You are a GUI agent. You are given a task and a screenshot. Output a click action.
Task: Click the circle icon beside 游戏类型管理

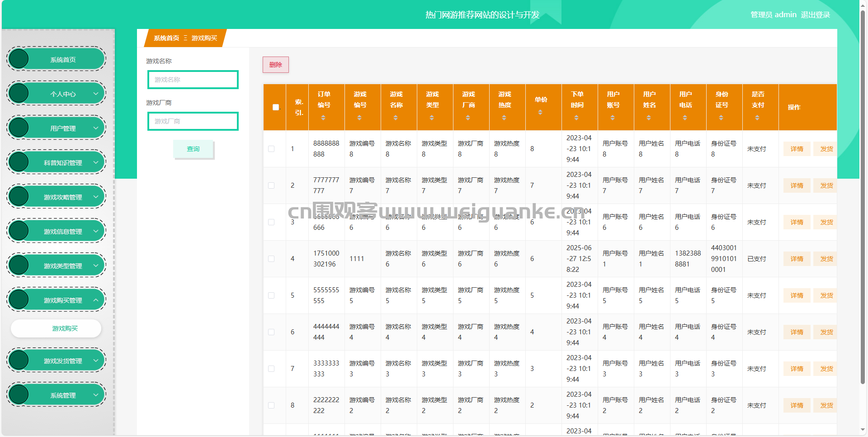pos(19,265)
